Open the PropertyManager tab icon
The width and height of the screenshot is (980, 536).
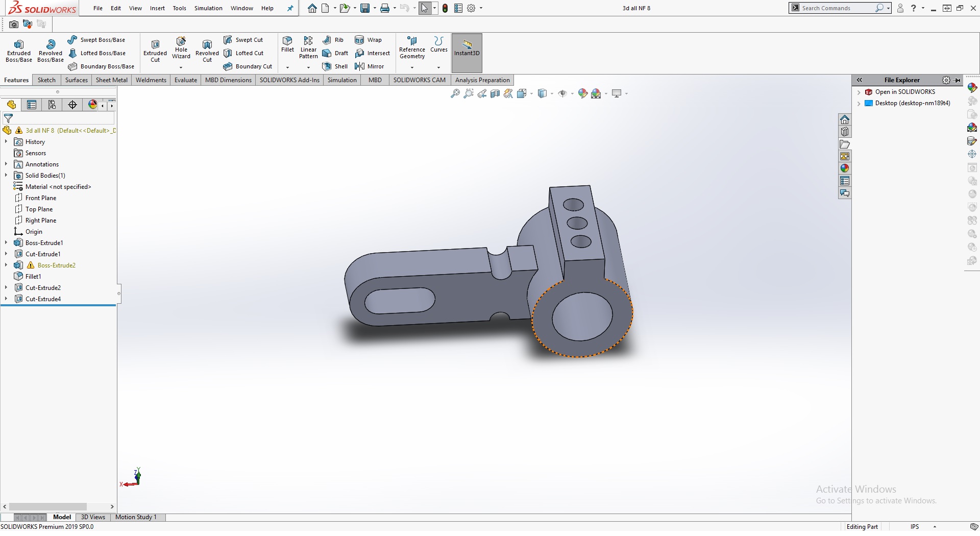coord(32,105)
